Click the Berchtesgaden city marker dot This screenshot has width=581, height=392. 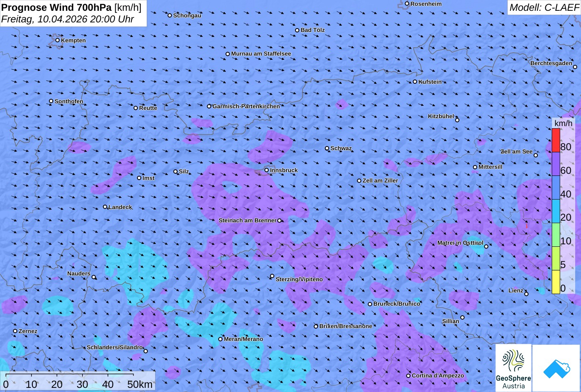(x=575, y=67)
